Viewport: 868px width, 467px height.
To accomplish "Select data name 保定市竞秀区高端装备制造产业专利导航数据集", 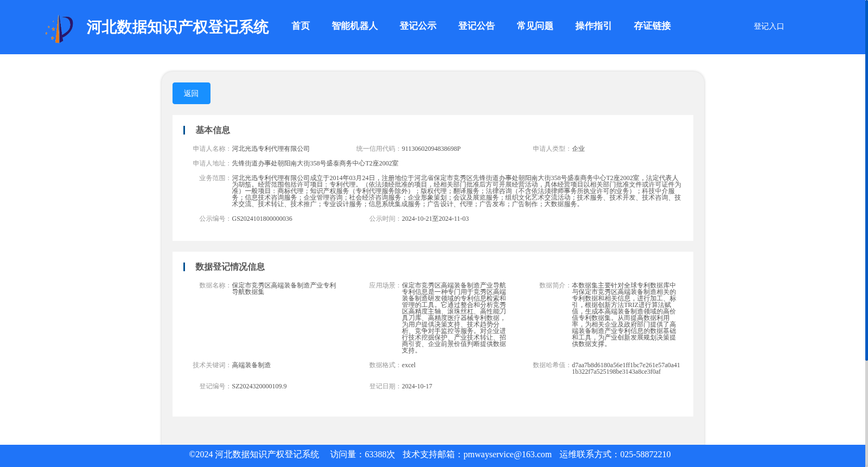I will [284, 289].
